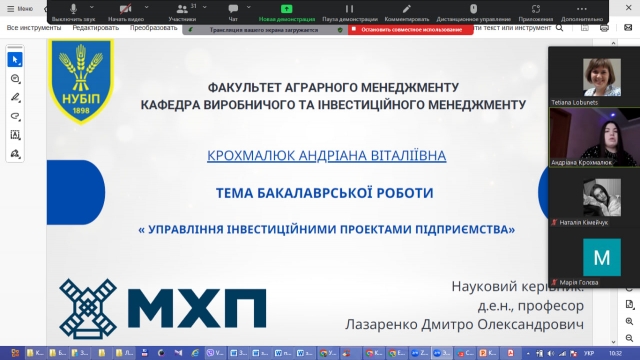Select the text box tool in sidebar
The image size is (640, 360).
15,135
